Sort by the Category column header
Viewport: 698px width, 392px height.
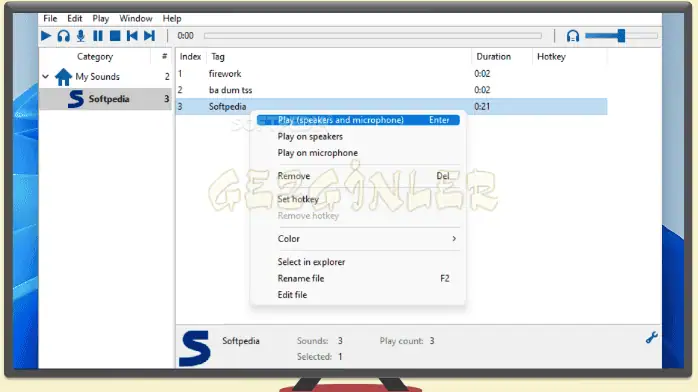tap(95, 57)
